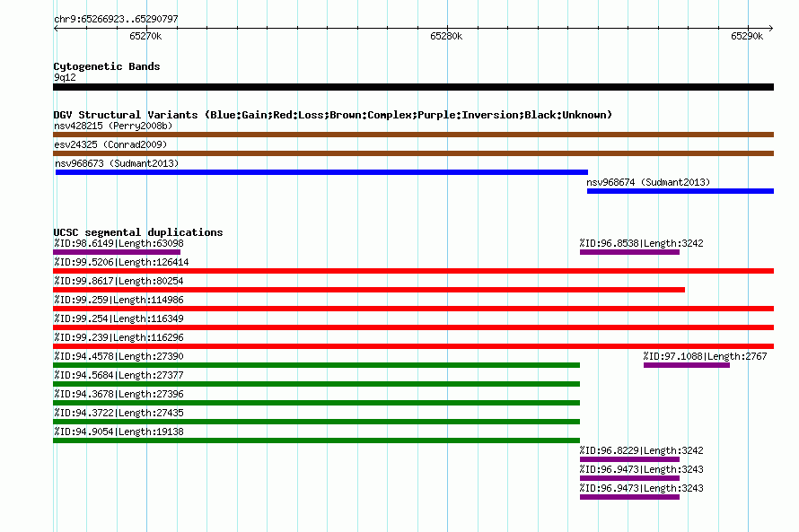Screen dimensions: 799x532
Task: Click the ruler's right arrowhead
Action: tap(771, 28)
